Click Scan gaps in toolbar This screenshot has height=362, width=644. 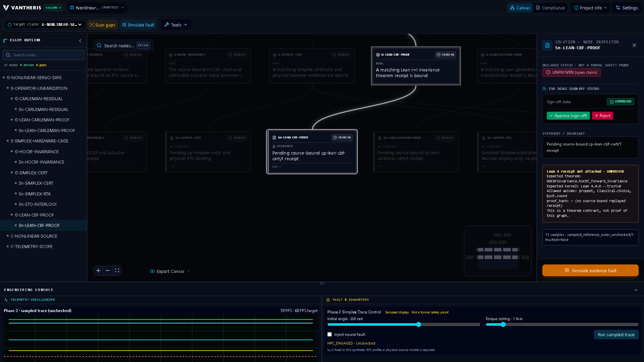pos(102,25)
